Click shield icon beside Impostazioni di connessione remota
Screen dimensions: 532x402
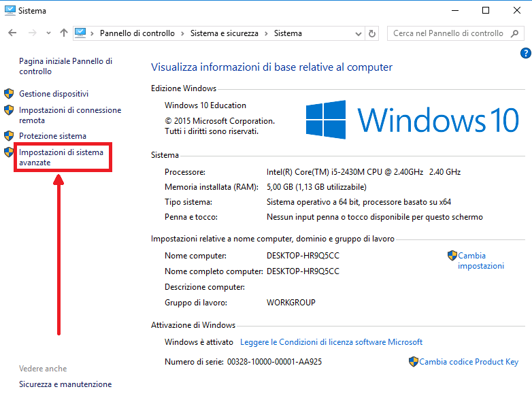pyautogui.click(x=9, y=110)
